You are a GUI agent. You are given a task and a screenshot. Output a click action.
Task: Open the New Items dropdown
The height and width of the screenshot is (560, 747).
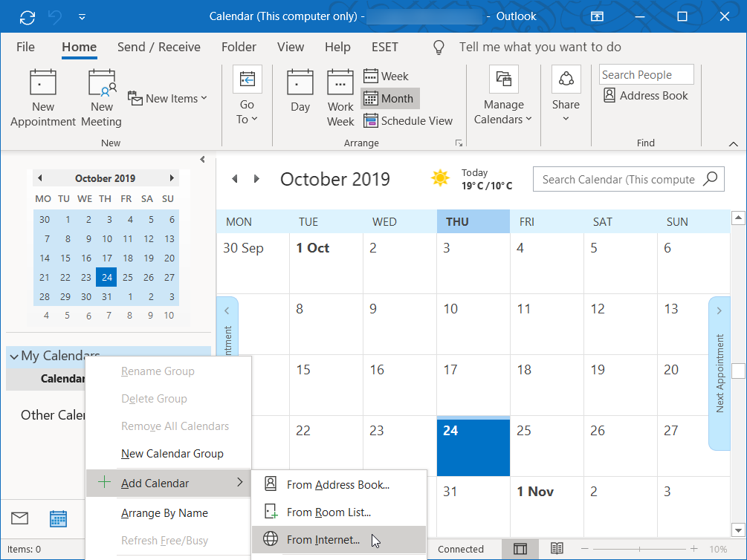168,98
